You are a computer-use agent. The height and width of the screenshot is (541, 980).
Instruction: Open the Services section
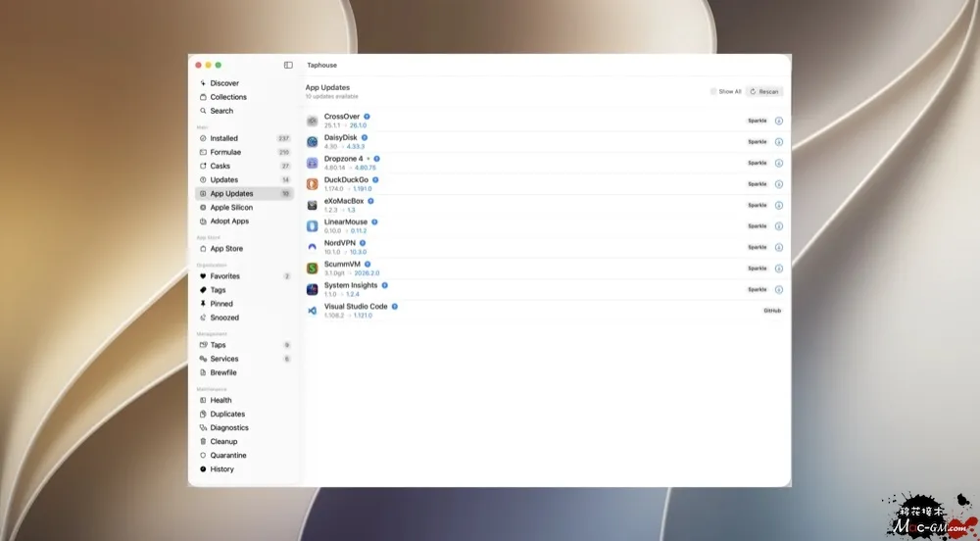pyautogui.click(x=244, y=359)
